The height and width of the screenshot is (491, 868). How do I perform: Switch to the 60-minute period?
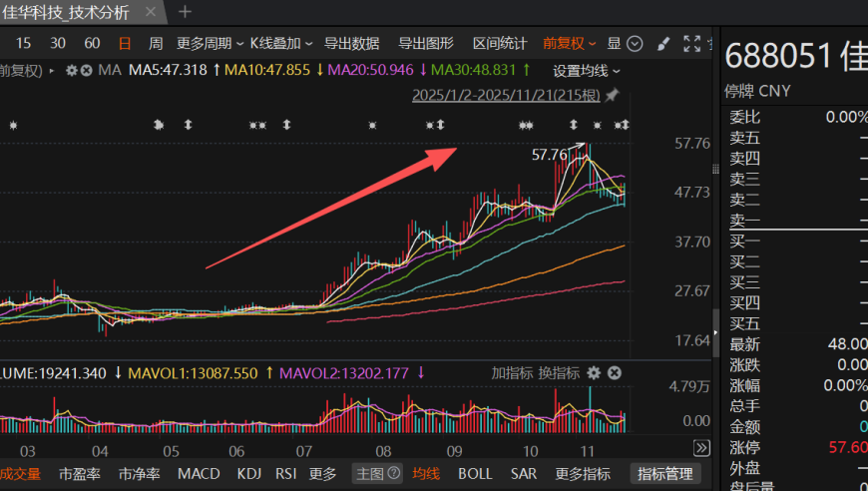[x=92, y=43]
